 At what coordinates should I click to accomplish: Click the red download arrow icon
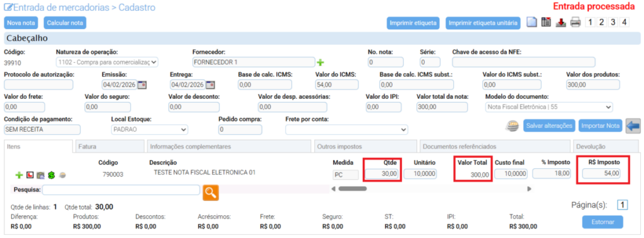(560, 23)
